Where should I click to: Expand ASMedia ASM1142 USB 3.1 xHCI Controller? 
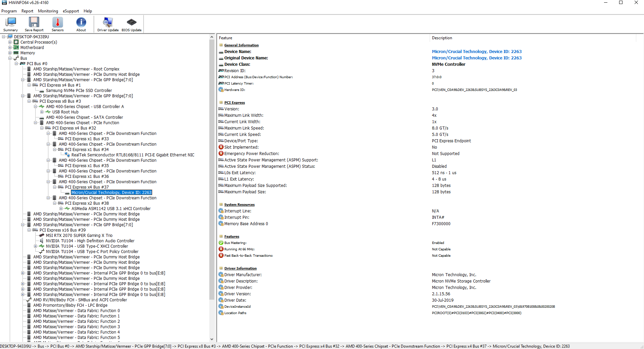(x=61, y=208)
